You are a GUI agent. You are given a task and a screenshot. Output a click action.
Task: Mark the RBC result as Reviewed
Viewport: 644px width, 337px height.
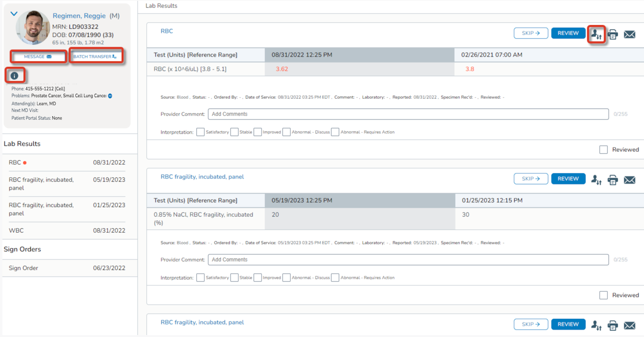[x=603, y=150]
